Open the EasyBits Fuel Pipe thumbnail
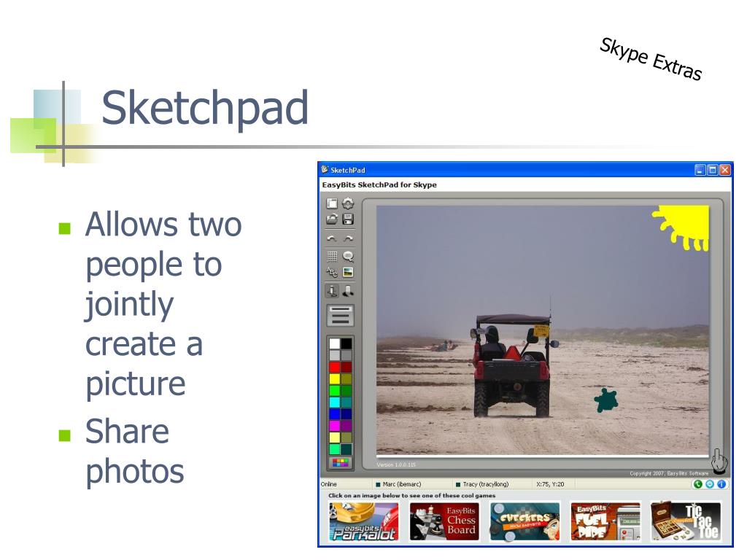This screenshot has width=747, height=560. point(605,522)
